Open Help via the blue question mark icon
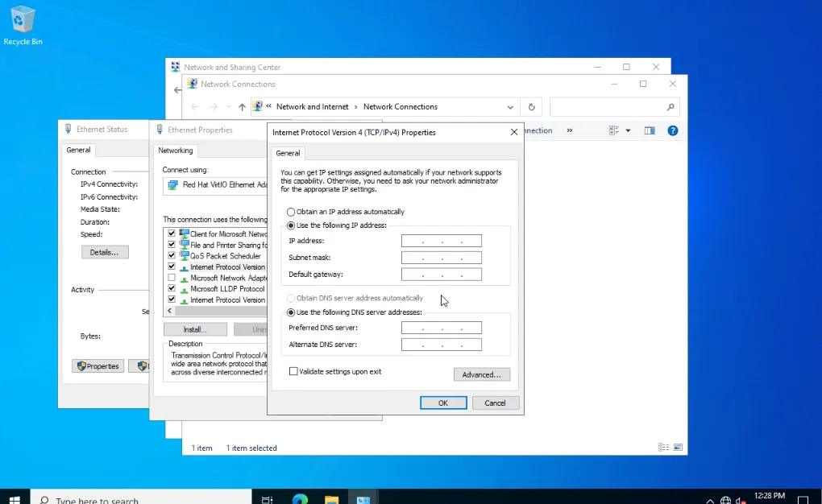The width and height of the screenshot is (822, 504). pyautogui.click(x=672, y=130)
